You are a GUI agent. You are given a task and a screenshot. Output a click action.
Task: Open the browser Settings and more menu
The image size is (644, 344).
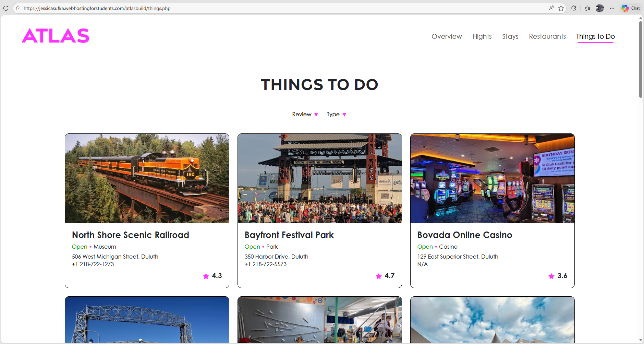612,8
